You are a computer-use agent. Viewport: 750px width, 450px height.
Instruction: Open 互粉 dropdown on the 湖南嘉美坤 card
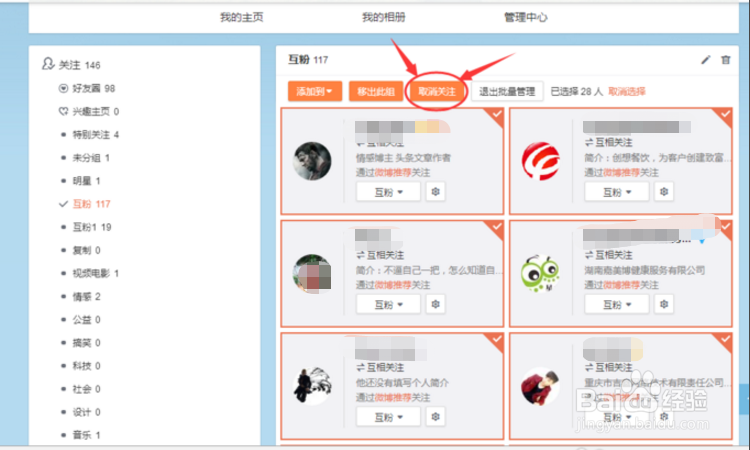pos(617,304)
